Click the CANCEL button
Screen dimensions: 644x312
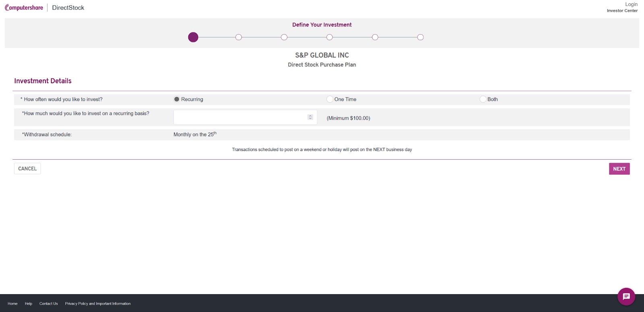pyautogui.click(x=27, y=168)
